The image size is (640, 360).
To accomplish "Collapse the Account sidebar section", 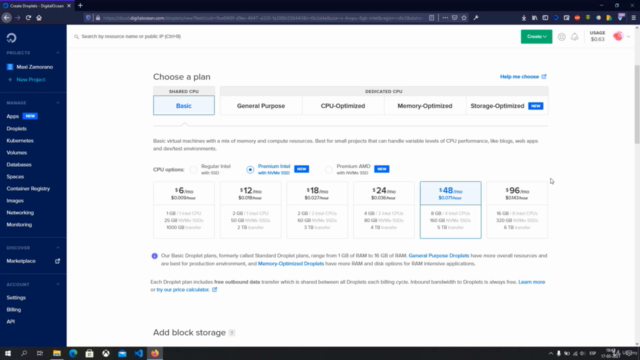I will click(58, 284).
